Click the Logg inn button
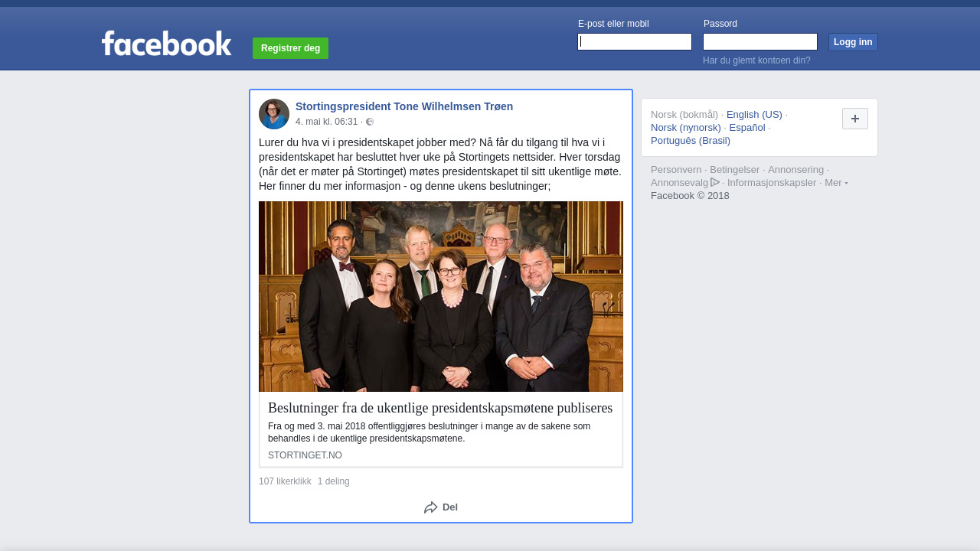Screen dimensions: 980x551 pyautogui.click(x=853, y=42)
